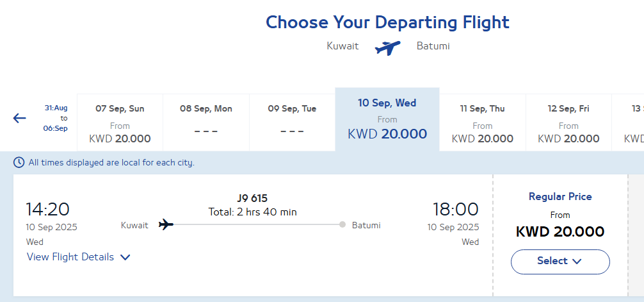
Task: Click the small plane icon on flight route line
Action: 166,225
